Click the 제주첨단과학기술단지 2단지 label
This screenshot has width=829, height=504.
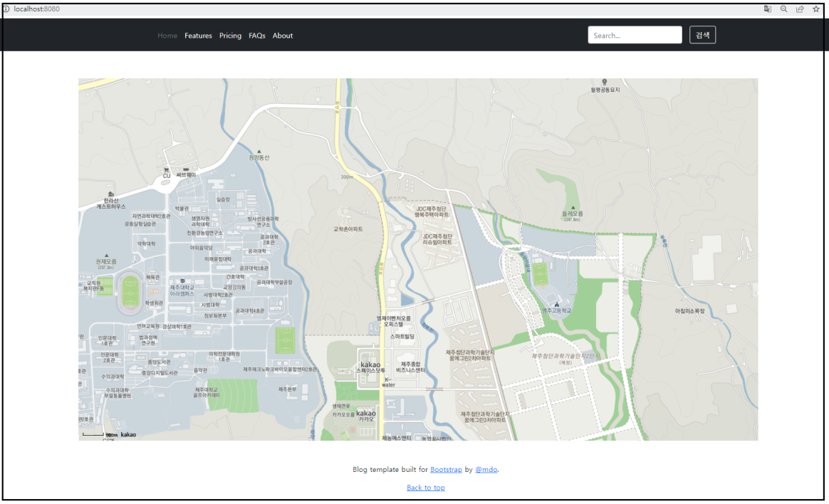[x=565, y=358]
